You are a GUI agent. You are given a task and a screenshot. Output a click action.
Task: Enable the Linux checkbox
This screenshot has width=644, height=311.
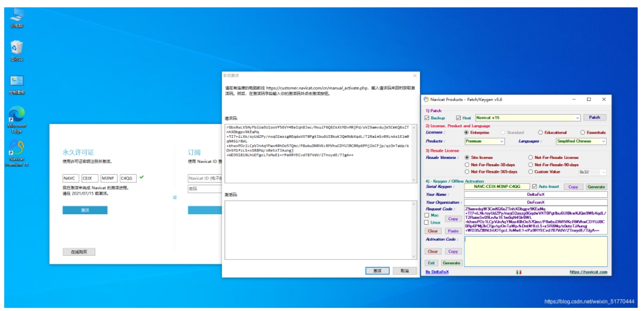click(427, 223)
